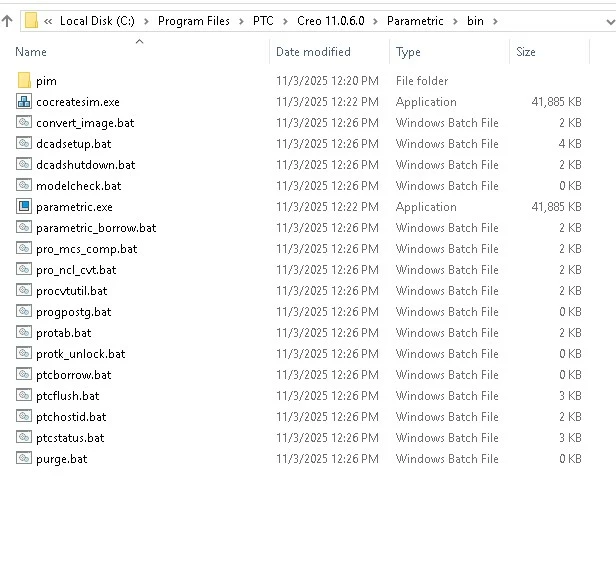Select the parametric.exe application icon
616x580 pixels.
(x=24, y=206)
